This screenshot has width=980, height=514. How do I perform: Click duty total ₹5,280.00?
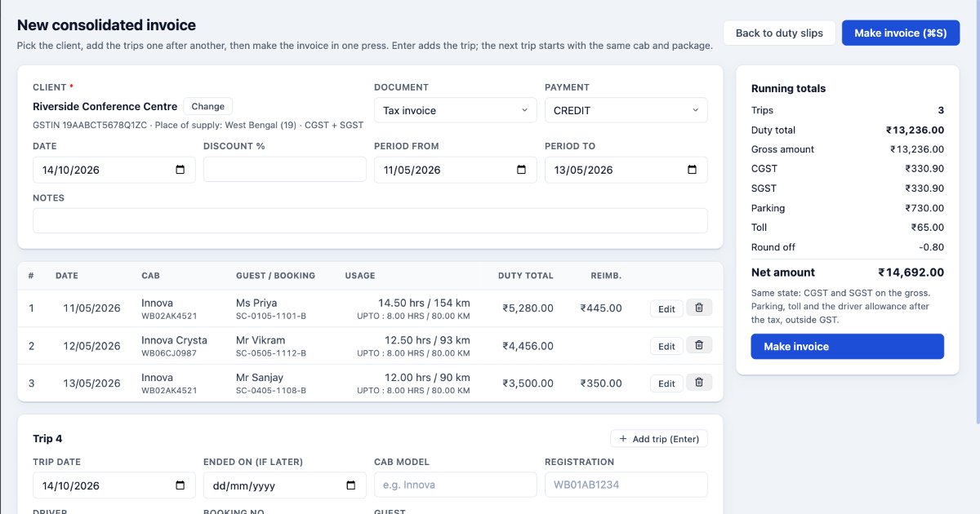528,308
